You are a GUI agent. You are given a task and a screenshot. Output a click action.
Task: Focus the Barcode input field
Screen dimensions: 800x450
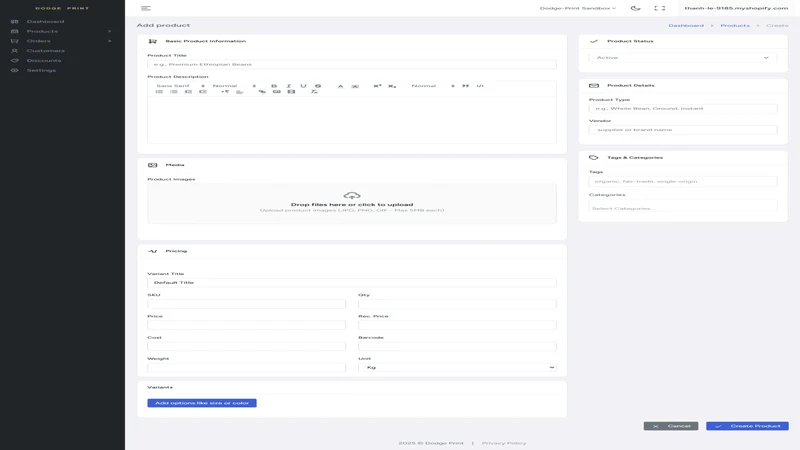457,346
